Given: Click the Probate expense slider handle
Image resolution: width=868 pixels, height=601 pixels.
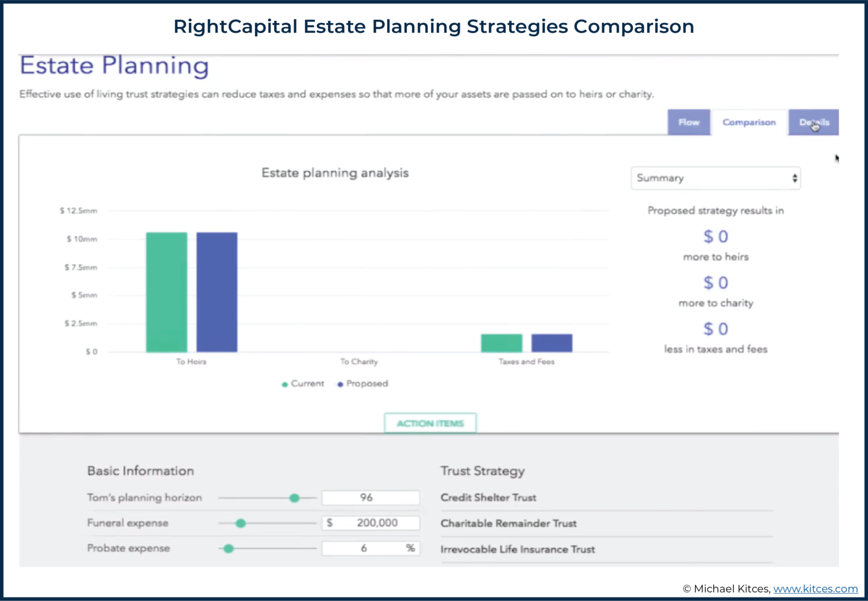Looking at the screenshot, I should (x=228, y=548).
